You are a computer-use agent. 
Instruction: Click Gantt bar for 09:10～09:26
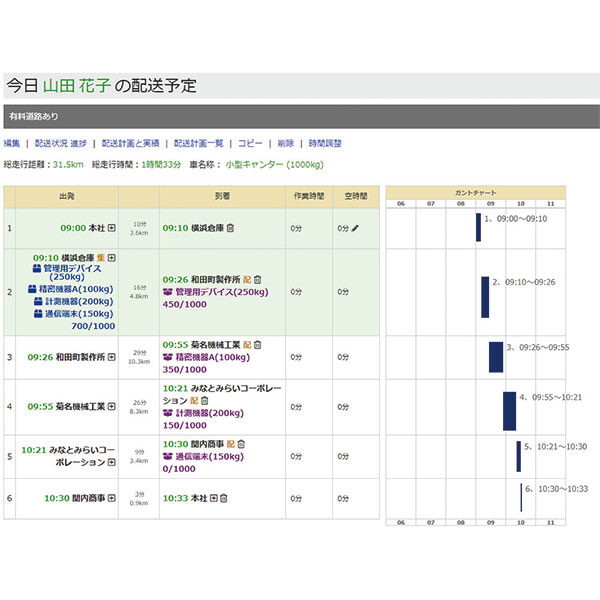(x=485, y=297)
